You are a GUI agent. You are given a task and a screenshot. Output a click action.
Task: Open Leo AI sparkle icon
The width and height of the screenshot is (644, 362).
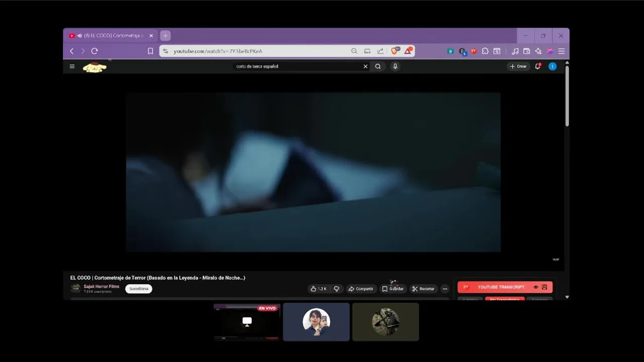click(538, 51)
